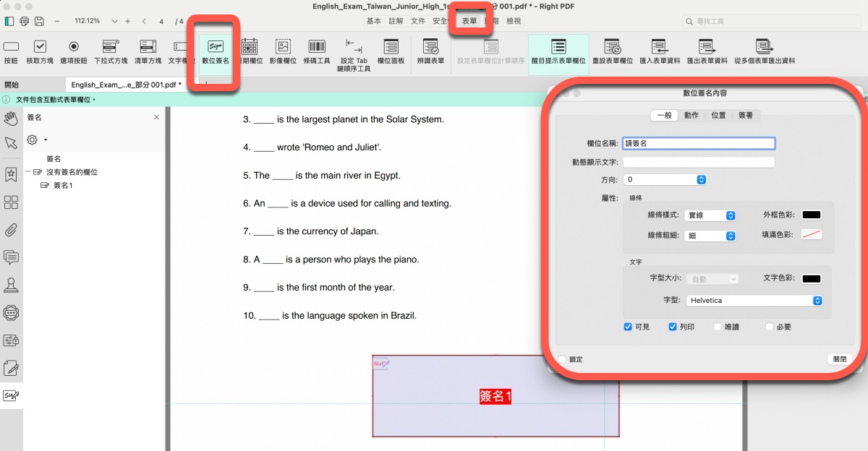Open the 線條樣式 line style dropdown

coord(710,215)
